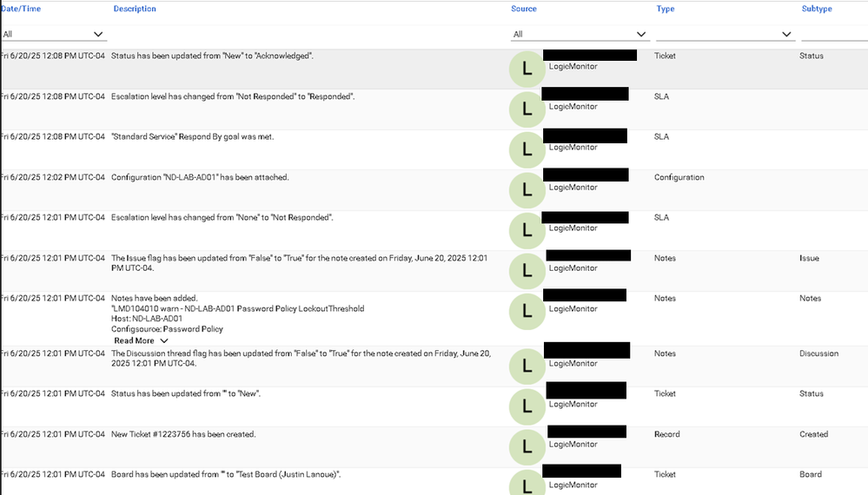Click the LogicMonitor avatar beside 'New Ticket #1223756' entry
The image size is (868, 495).
pyautogui.click(x=527, y=447)
